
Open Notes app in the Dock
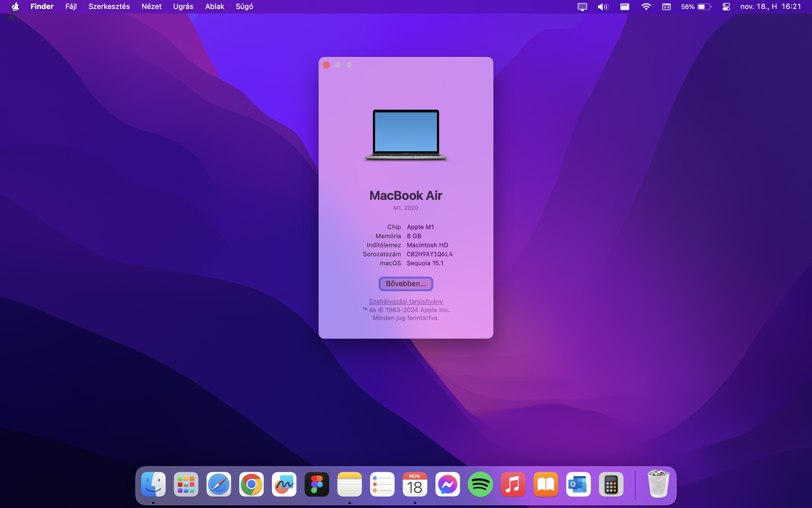pyautogui.click(x=350, y=484)
